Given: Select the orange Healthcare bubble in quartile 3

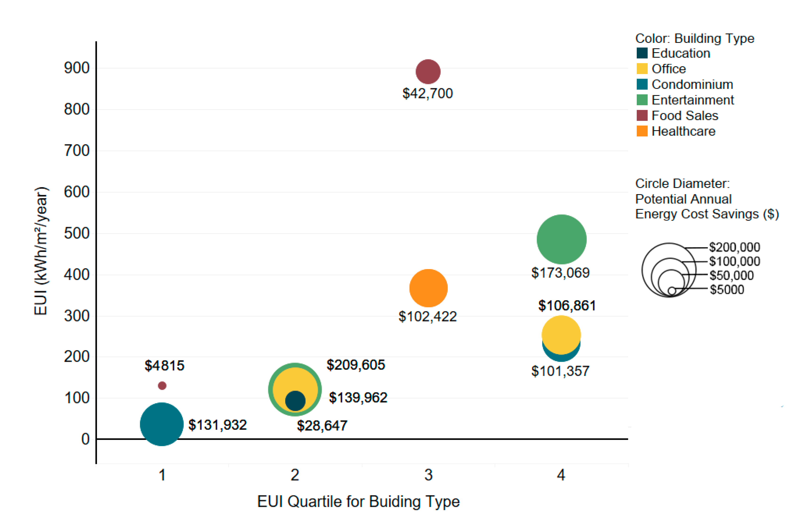Looking at the screenshot, I should point(428,288).
